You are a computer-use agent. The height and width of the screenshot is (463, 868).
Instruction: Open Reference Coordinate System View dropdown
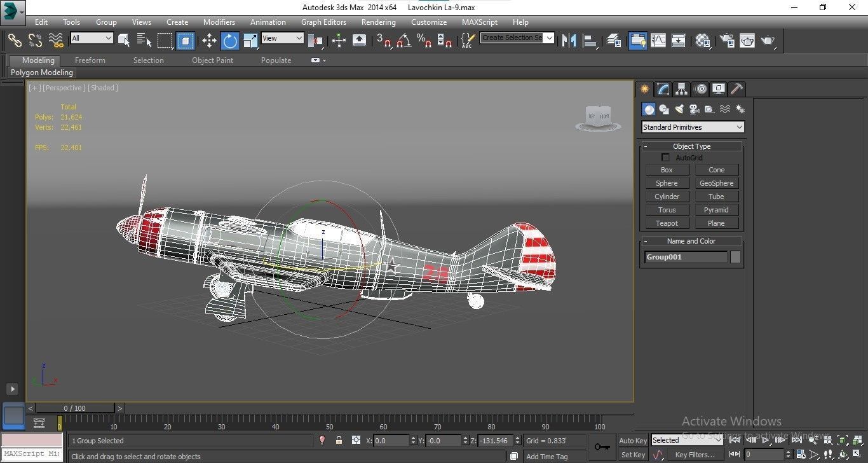tap(282, 38)
